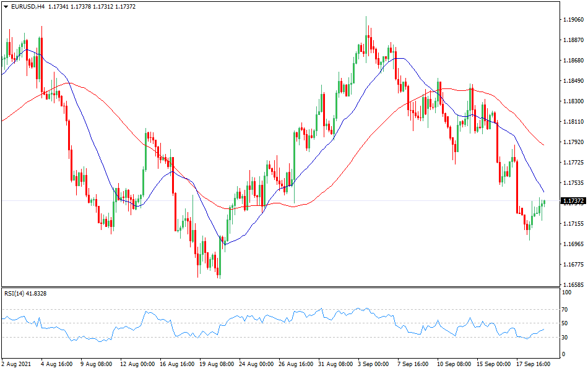Viewport: 588px width, 371px height.
Task: Open the dropdown arrow beside EURUSD,H4
Action: (x=6, y=6)
